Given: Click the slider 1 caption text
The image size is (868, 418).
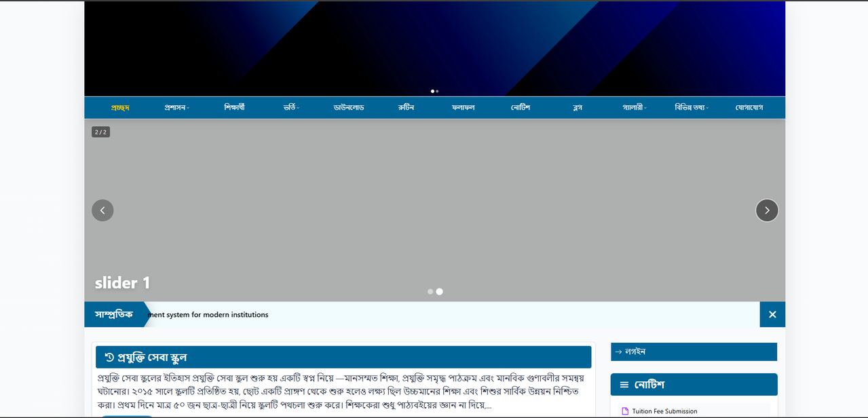Looking at the screenshot, I should [122, 283].
